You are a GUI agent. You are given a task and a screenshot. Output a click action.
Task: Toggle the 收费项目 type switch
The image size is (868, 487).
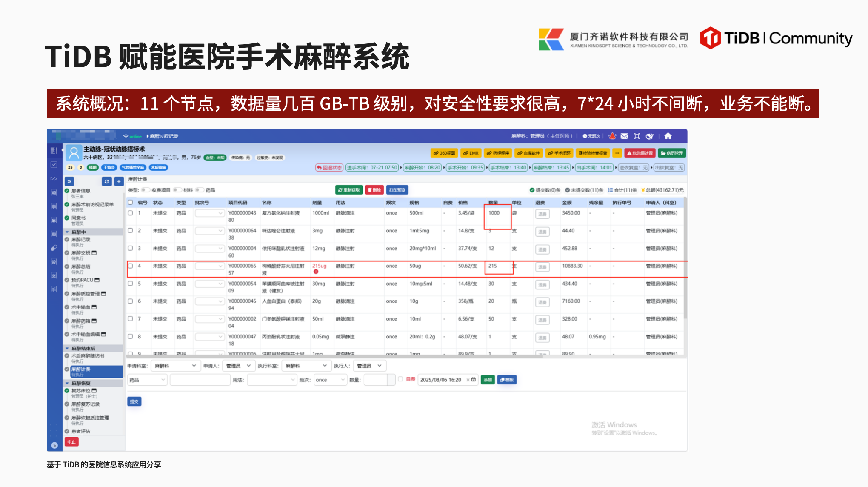[x=146, y=190]
